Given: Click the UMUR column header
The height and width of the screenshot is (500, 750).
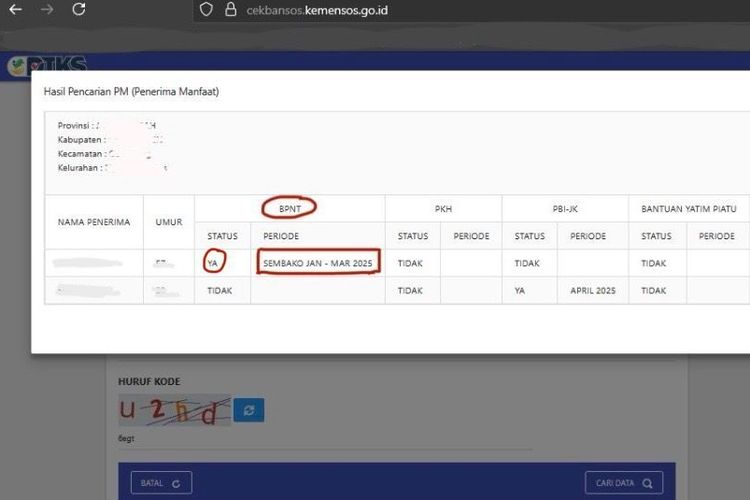Looking at the screenshot, I should [169, 222].
